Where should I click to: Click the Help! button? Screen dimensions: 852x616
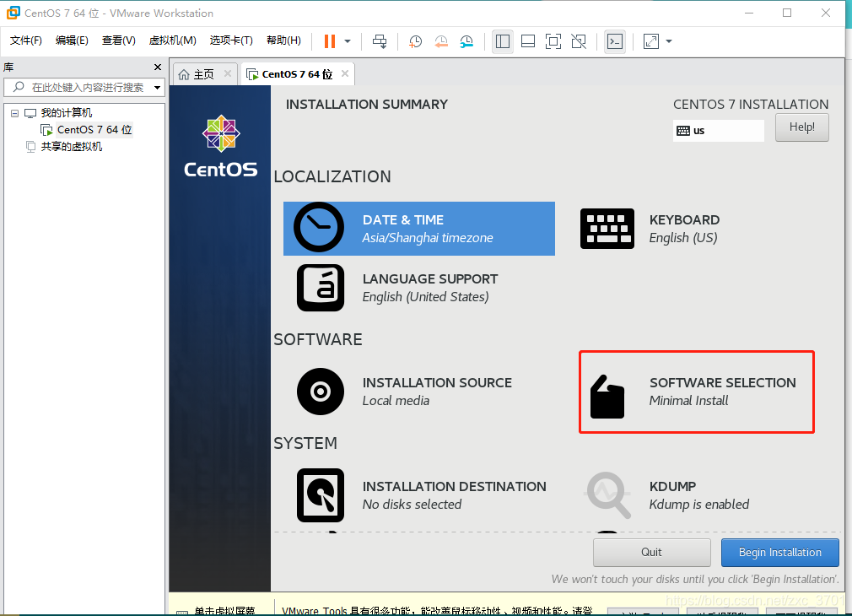point(801,127)
